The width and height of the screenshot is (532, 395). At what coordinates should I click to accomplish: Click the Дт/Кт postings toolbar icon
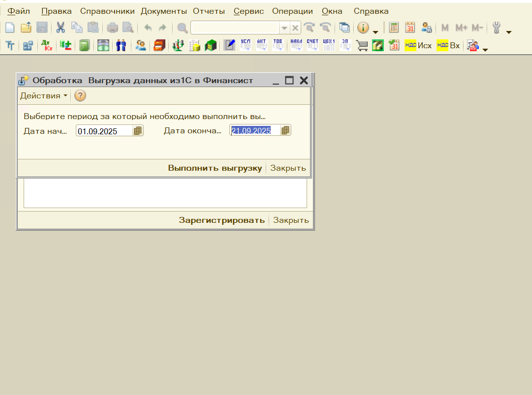point(47,46)
